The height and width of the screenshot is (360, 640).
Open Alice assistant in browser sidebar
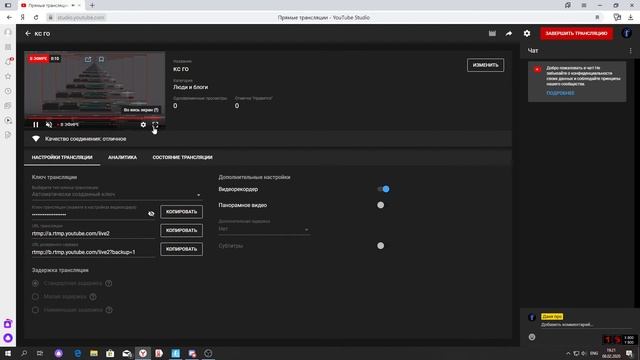(8, 338)
